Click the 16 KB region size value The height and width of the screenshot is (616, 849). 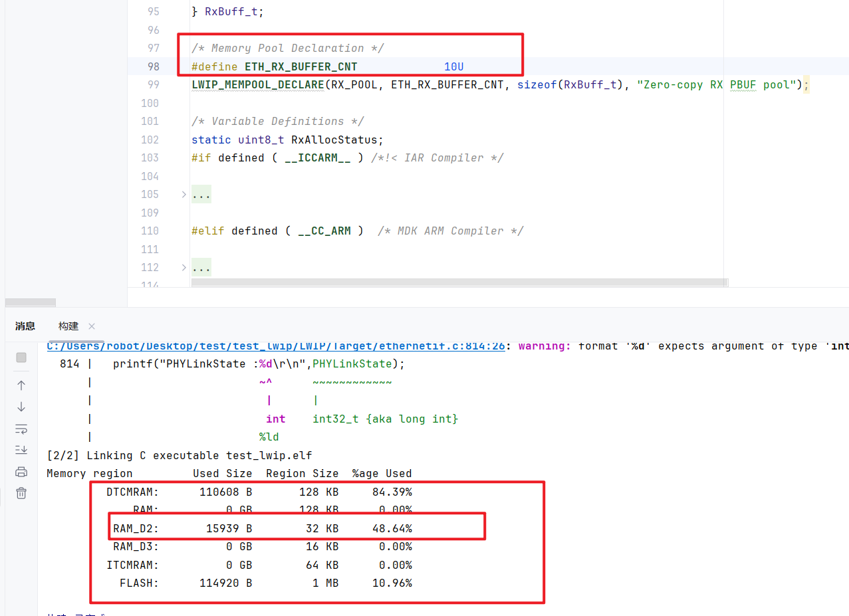322,546
